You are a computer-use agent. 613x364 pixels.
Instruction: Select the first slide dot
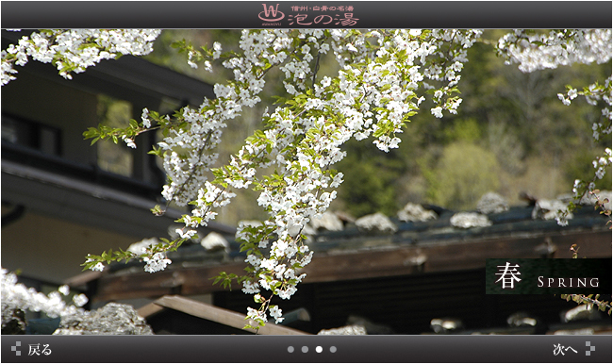290,350
